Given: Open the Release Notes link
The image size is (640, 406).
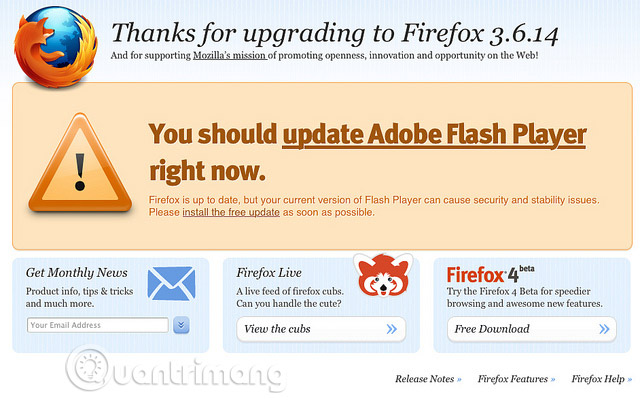Looking at the screenshot, I should pyautogui.click(x=428, y=379).
